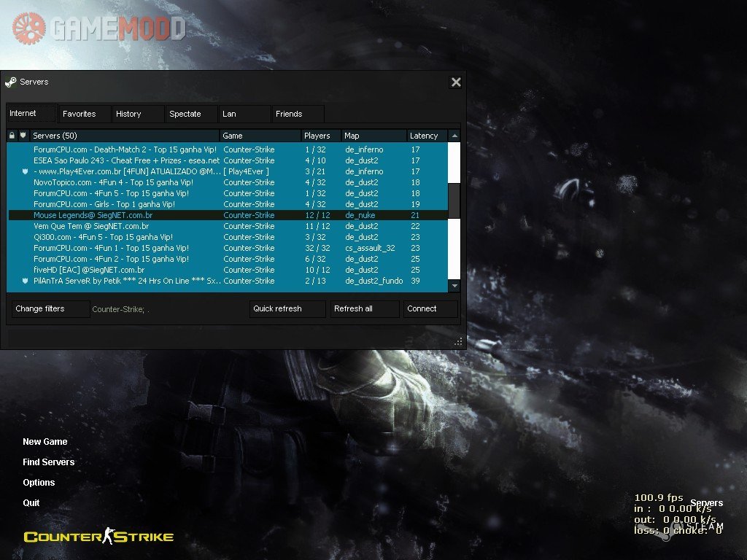
Task: Click the shield icon on Play4Ever server row
Action: pos(24,171)
